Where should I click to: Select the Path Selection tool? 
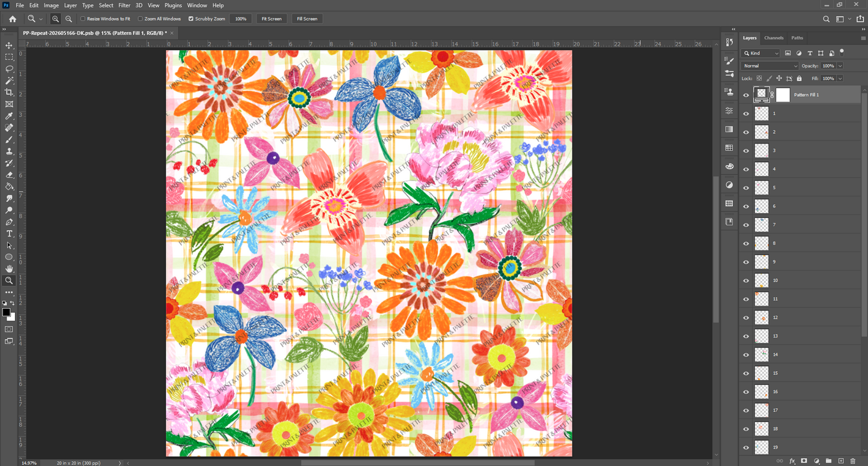pyautogui.click(x=9, y=246)
